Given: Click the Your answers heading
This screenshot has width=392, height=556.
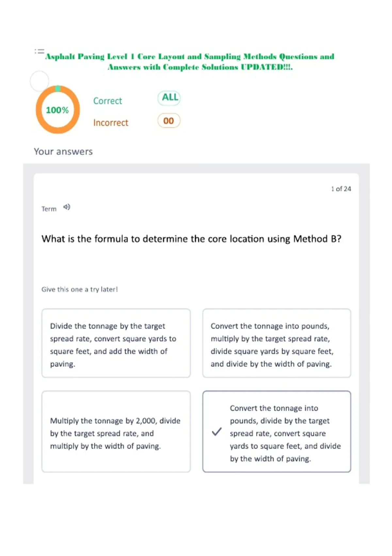Looking at the screenshot, I should (63, 151).
